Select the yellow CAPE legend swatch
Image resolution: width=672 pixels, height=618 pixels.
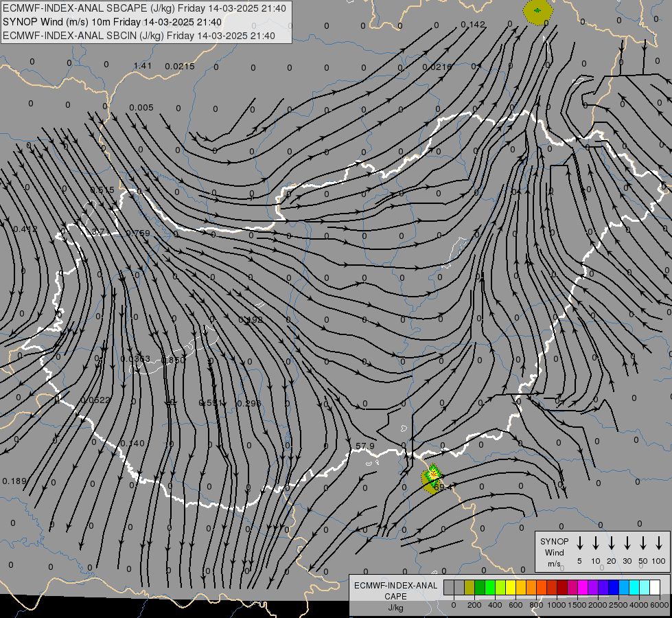point(511,587)
